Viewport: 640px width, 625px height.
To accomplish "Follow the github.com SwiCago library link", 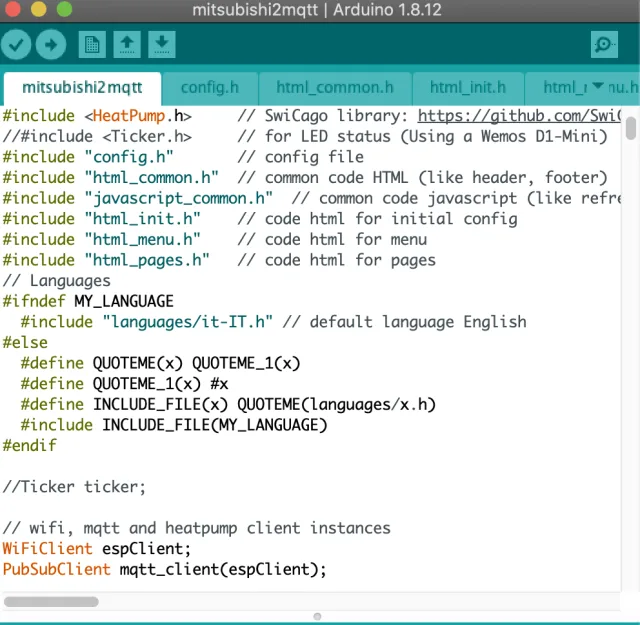I will pos(520,116).
